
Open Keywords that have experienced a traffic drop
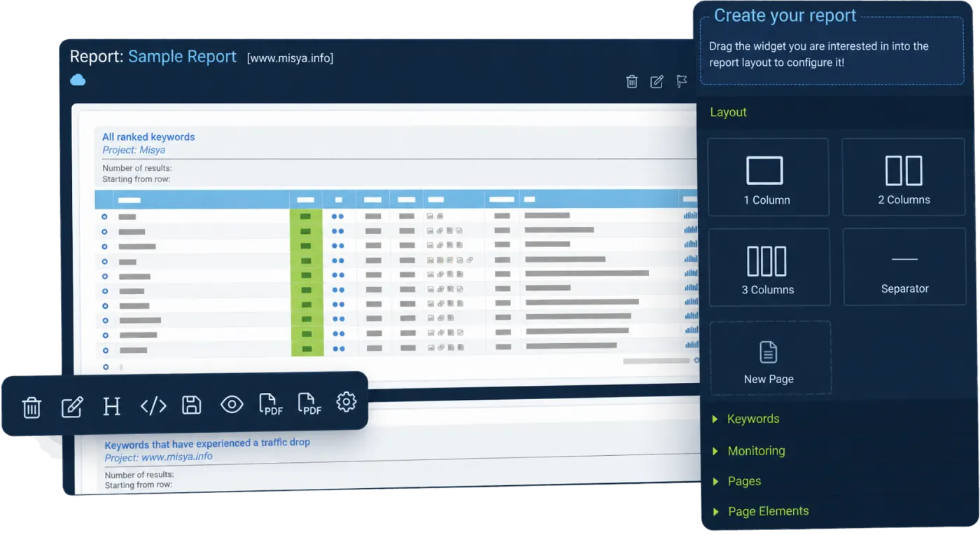pyautogui.click(x=207, y=443)
